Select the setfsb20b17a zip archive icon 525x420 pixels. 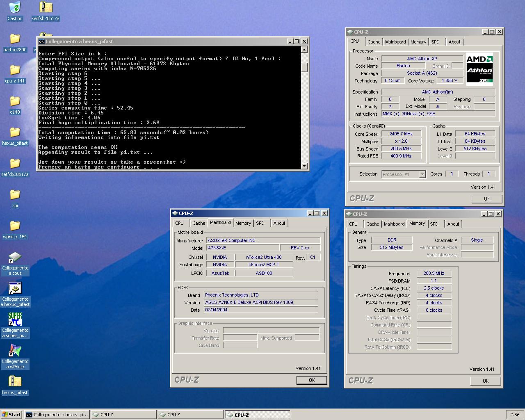click(46, 8)
